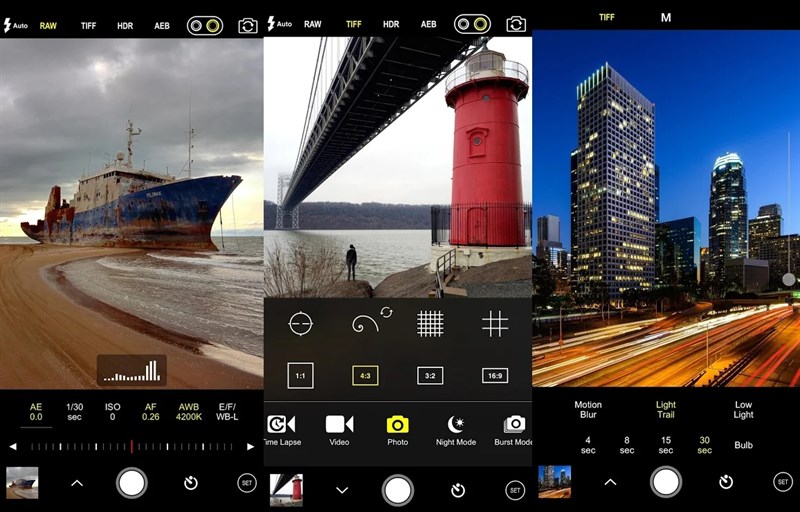Image resolution: width=800 pixels, height=512 pixels.
Task: Switch to Night Mode
Action: [456, 431]
